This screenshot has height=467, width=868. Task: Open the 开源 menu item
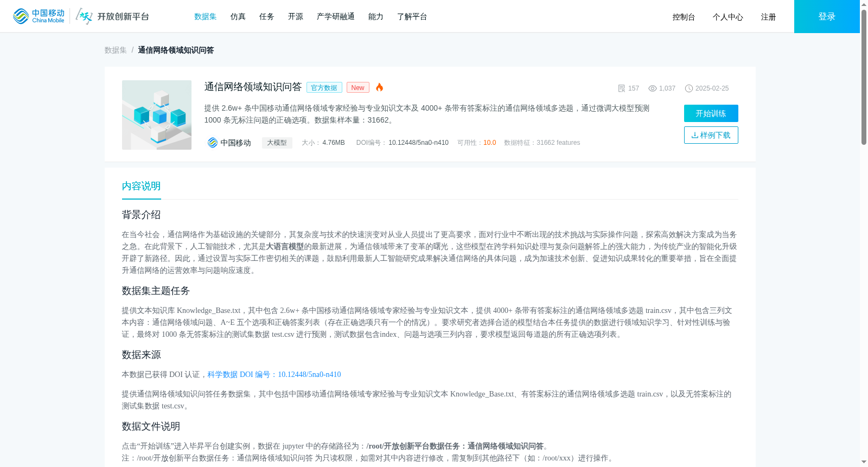click(x=296, y=17)
